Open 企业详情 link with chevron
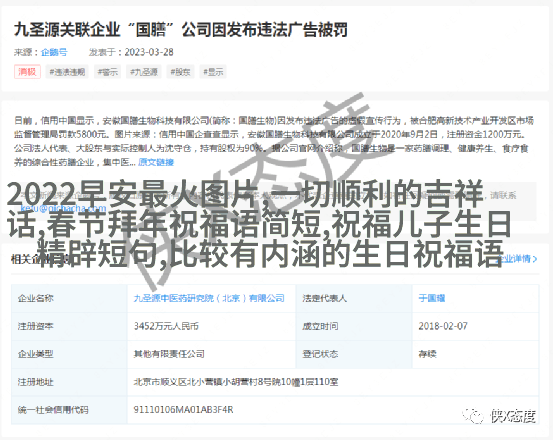Image resolution: width=553 pixels, height=440 pixels. (x=517, y=259)
